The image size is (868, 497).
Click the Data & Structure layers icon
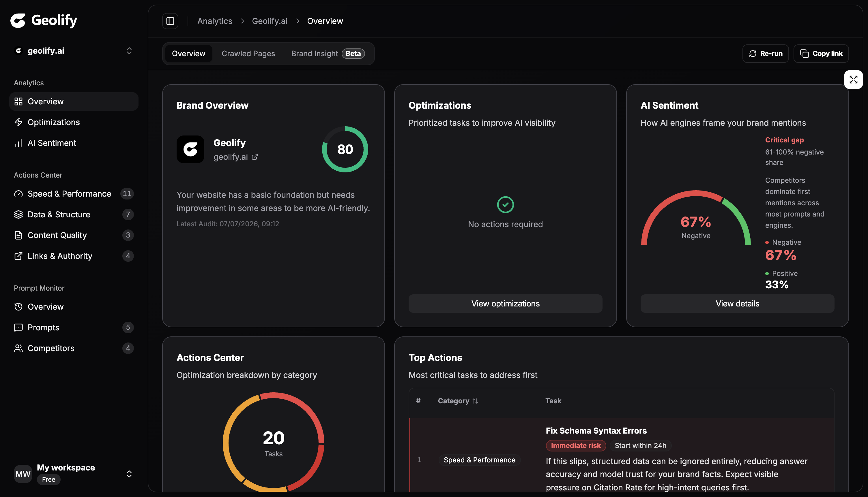[x=18, y=214]
